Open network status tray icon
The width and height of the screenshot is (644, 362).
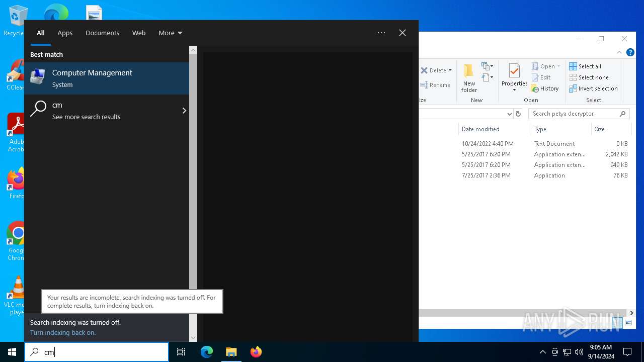(567, 352)
